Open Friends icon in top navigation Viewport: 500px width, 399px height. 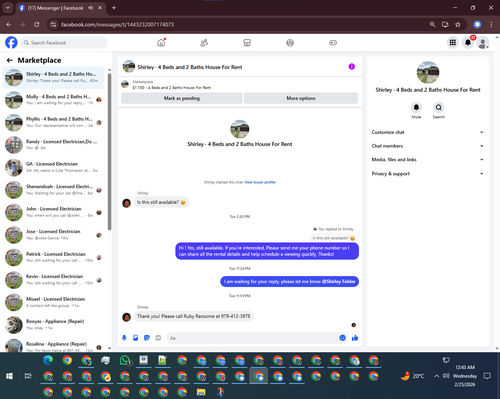tap(204, 43)
